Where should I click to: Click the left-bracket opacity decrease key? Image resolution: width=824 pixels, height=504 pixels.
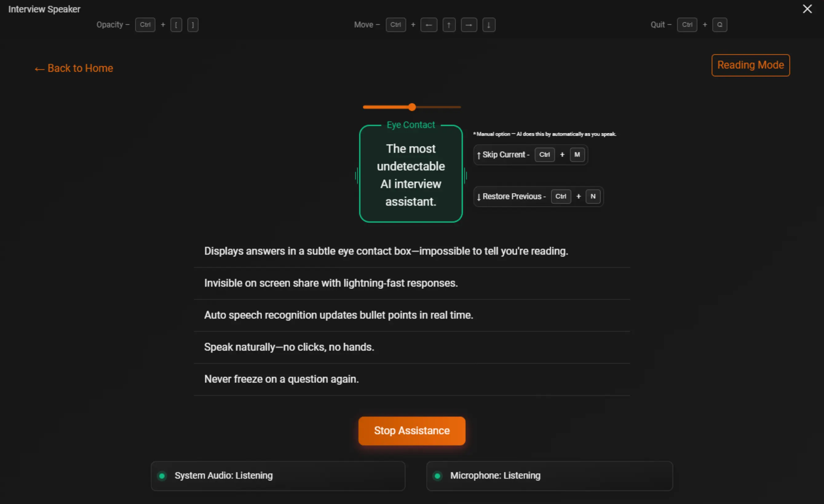click(x=176, y=25)
